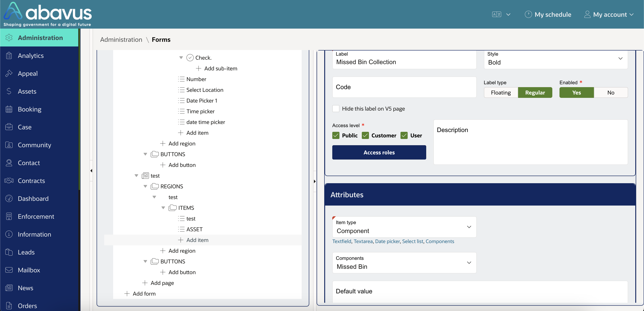The height and width of the screenshot is (311, 644).
Task: Click the Access roles button
Action: coord(379,152)
